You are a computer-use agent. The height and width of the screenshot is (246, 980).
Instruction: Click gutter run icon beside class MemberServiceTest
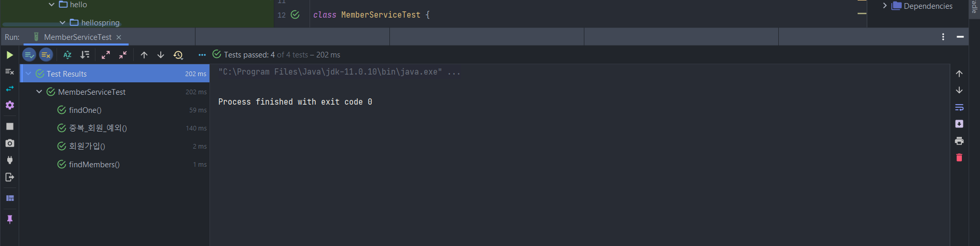point(295,15)
